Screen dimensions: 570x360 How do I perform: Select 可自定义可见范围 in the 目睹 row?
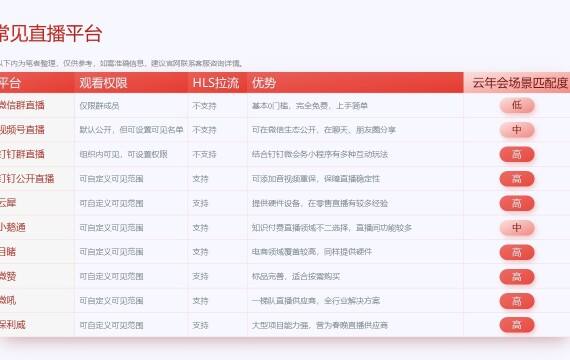coord(111,252)
